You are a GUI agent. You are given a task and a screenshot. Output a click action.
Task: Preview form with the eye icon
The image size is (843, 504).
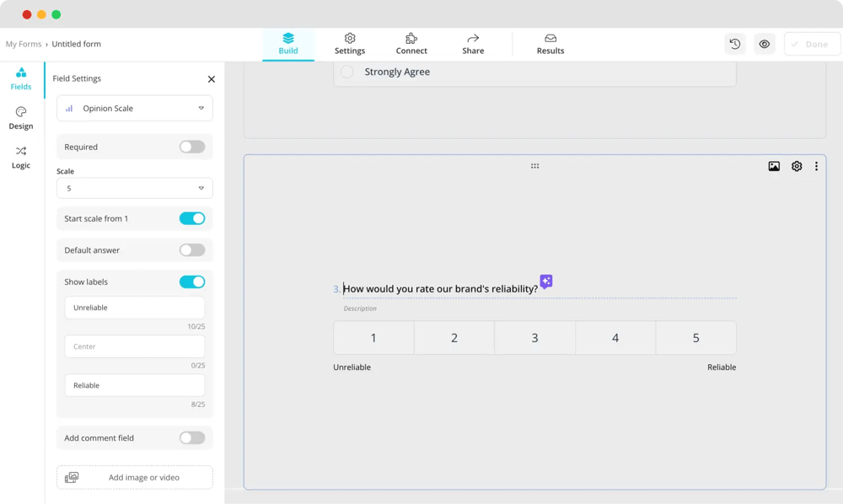[765, 44]
